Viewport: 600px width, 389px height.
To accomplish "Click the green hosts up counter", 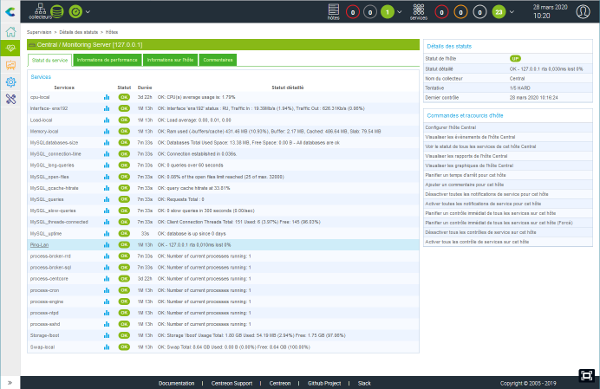I will click(387, 12).
